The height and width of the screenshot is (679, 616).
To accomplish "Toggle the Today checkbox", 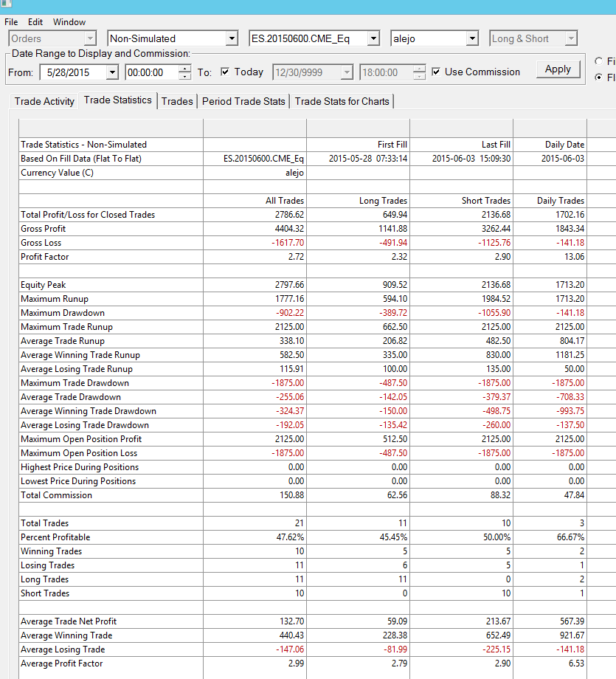I will pos(225,72).
